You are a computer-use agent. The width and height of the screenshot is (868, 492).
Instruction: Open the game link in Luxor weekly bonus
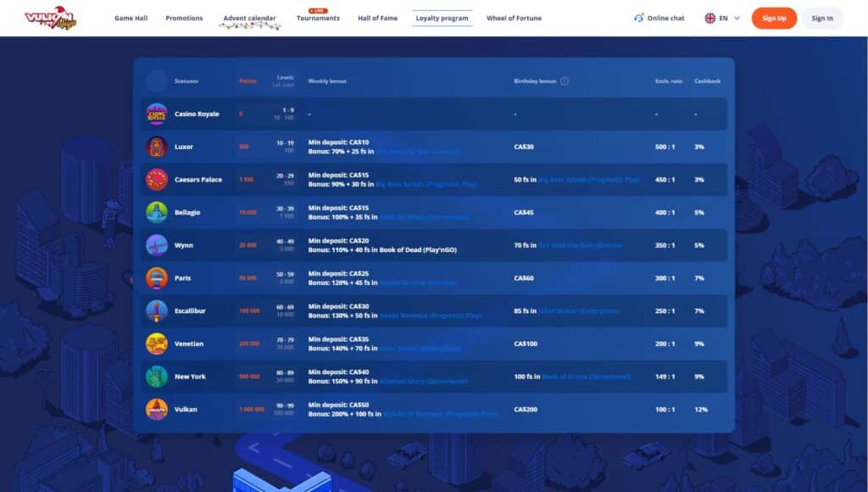point(418,151)
